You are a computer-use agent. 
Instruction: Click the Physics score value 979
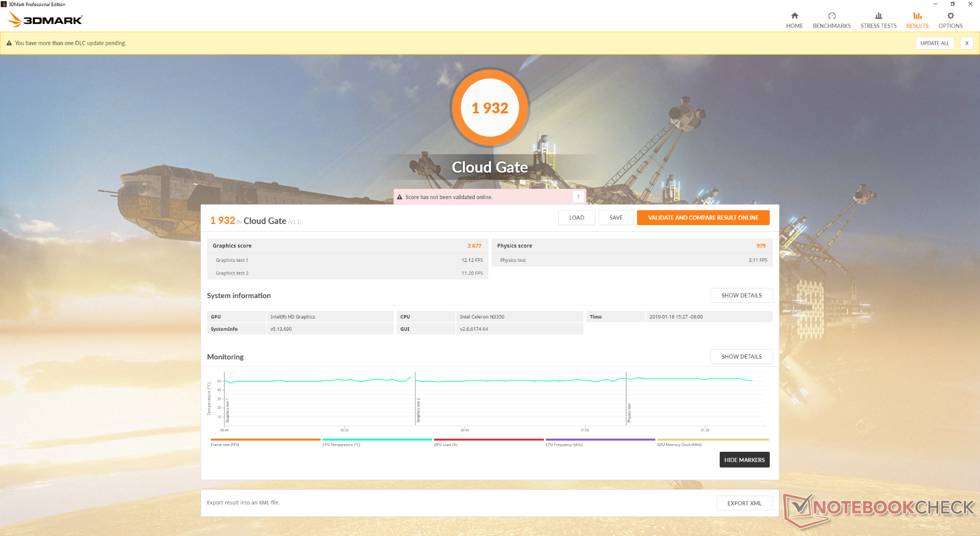(x=761, y=246)
